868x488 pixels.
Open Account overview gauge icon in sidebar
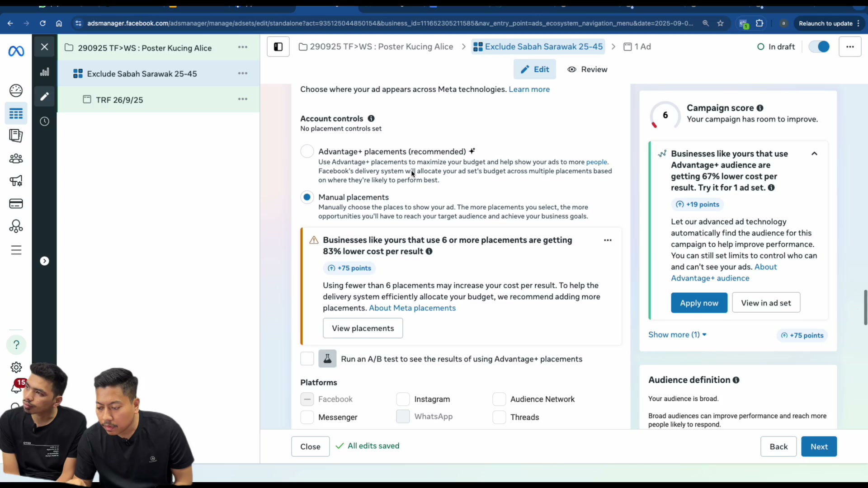tap(16, 91)
